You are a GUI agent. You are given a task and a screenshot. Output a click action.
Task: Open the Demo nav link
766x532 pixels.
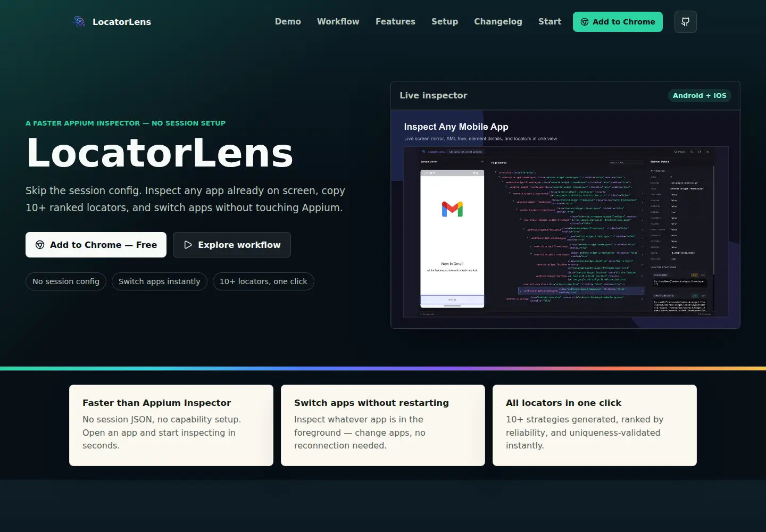point(288,22)
